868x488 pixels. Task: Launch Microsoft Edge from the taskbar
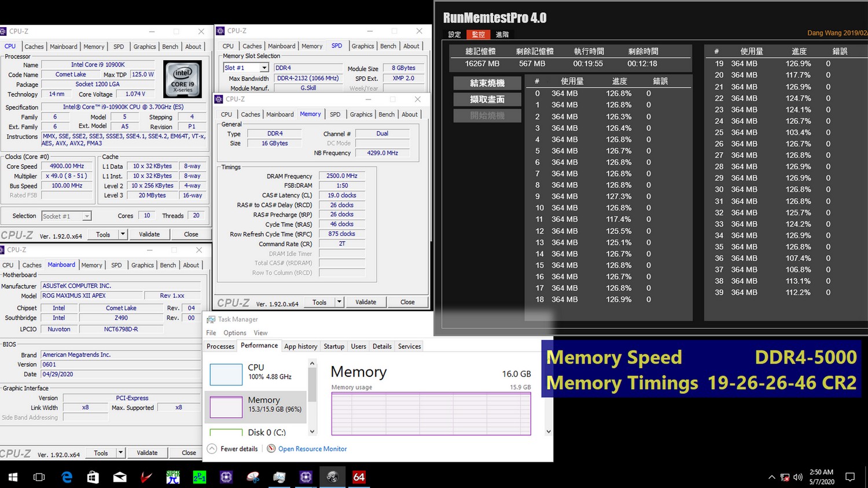pos(67,477)
